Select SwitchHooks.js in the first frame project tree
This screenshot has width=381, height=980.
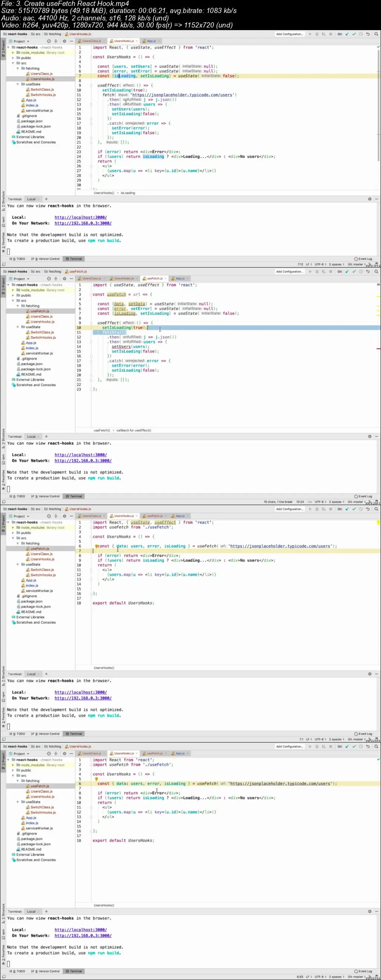[41, 95]
